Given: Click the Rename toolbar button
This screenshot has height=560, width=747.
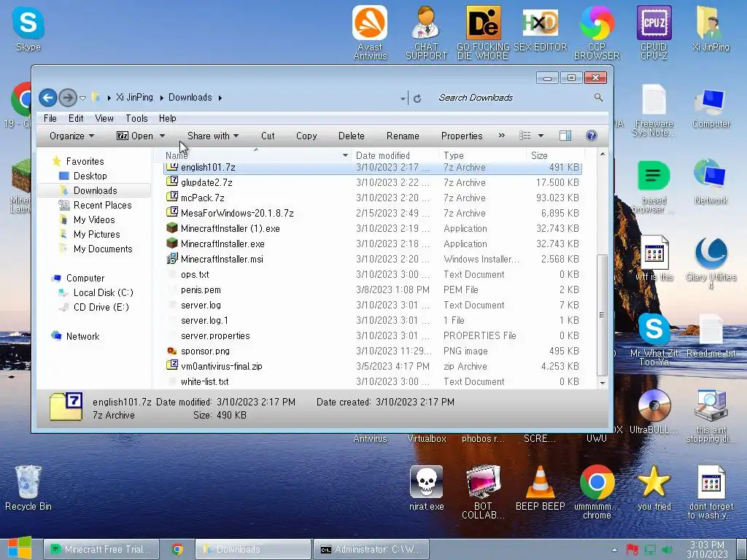Looking at the screenshot, I should tap(403, 136).
